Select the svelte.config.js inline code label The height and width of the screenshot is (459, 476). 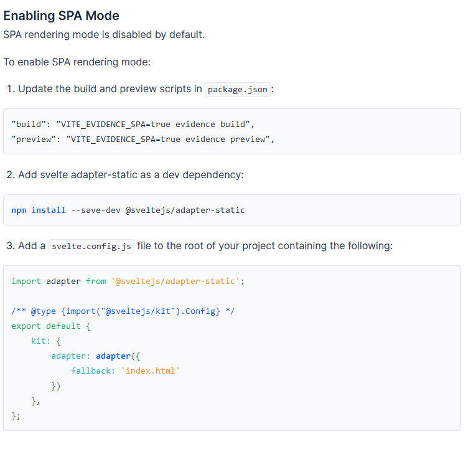pos(91,246)
